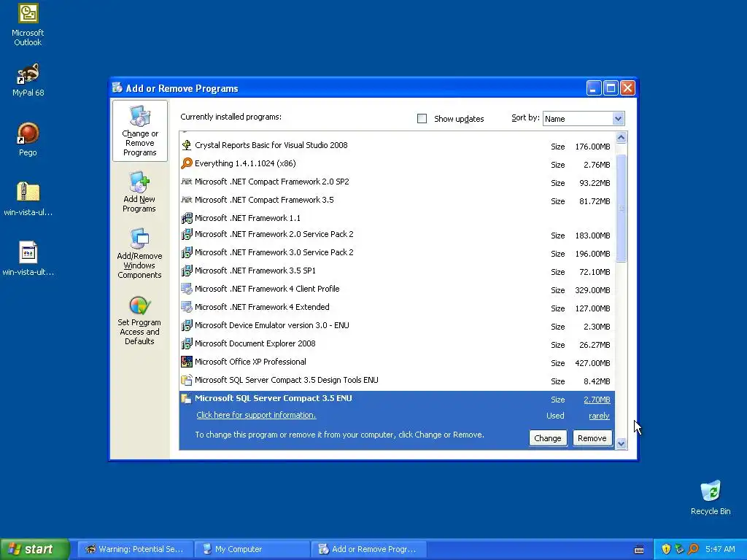Click the 2.70MB size link
Screen dimensions: 747x560
597,400
